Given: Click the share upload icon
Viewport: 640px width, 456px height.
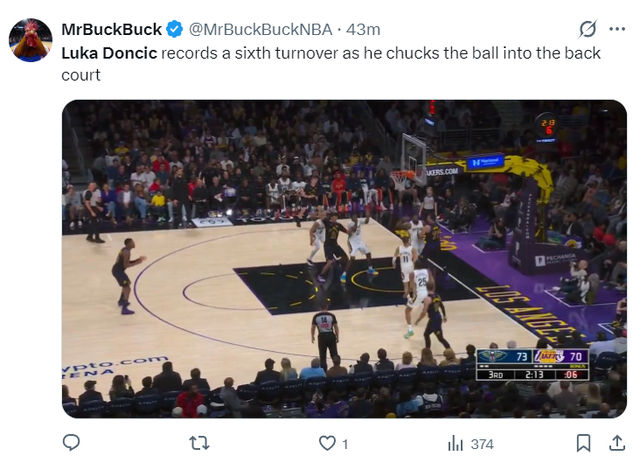Looking at the screenshot, I should tap(618, 442).
